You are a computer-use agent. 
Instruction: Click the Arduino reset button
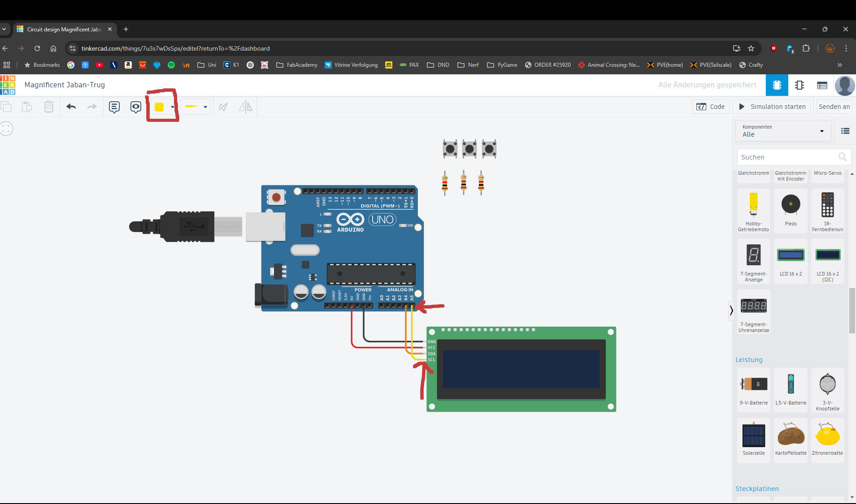click(x=276, y=197)
